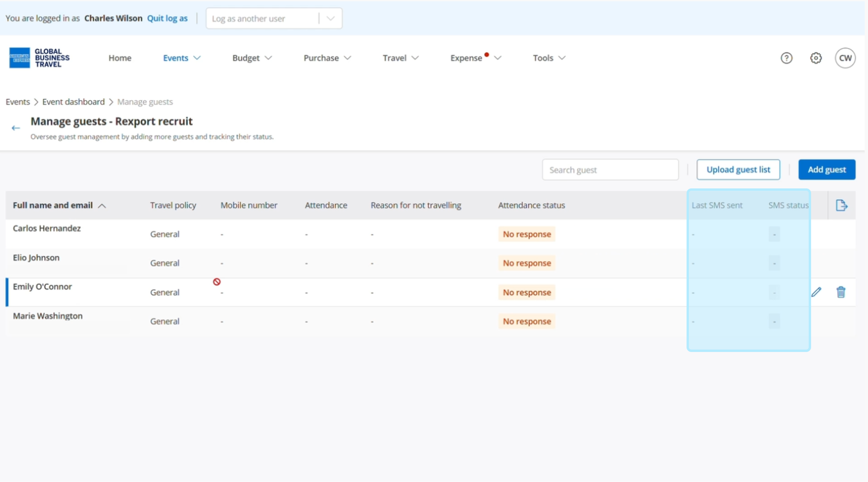Click the help question mark icon
The width and height of the screenshot is (868, 482).
[786, 58]
